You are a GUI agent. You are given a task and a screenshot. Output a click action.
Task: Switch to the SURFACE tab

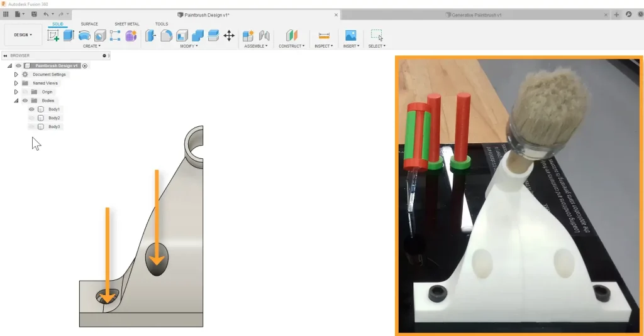(89, 24)
